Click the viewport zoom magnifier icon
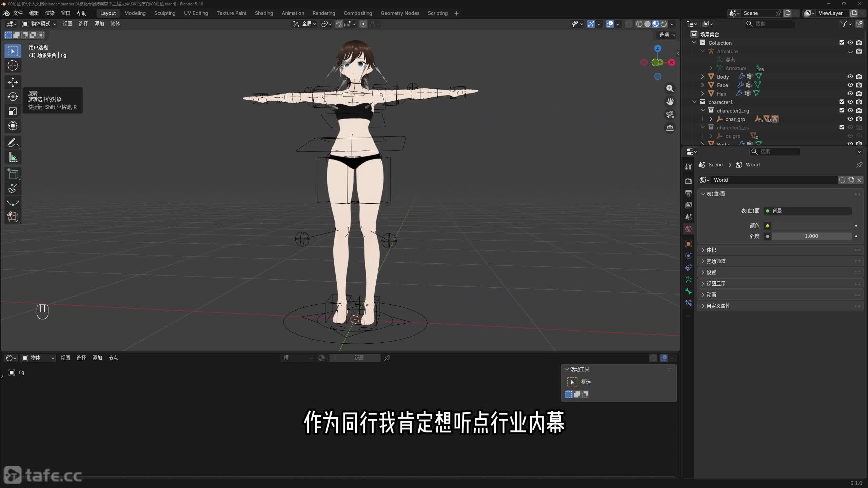 [x=670, y=88]
